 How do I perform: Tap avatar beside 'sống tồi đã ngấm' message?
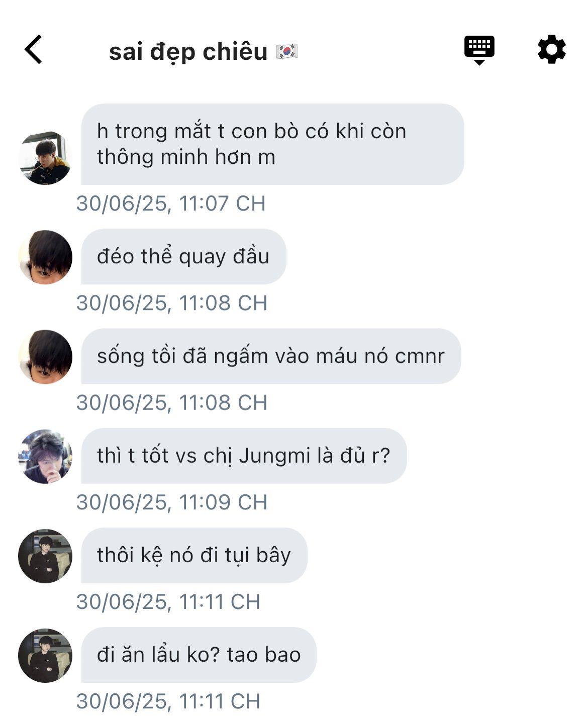pyautogui.click(x=45, y=357)
